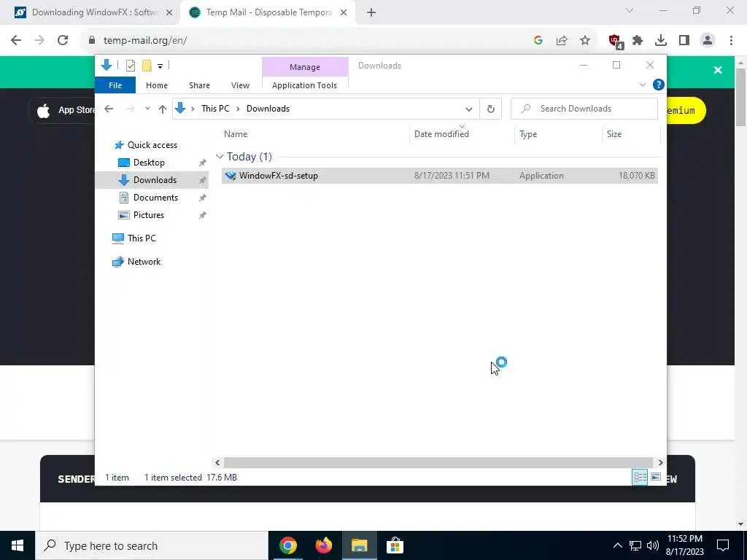This screenshot has height=560, width=747.
Task: Close the Downloading WindowFX tab
Action: 169,12
